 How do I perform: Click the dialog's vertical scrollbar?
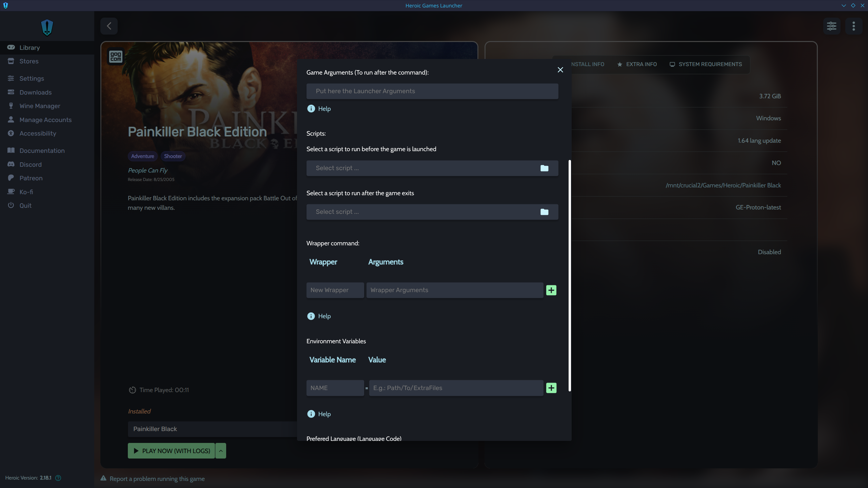click(570, 275)
